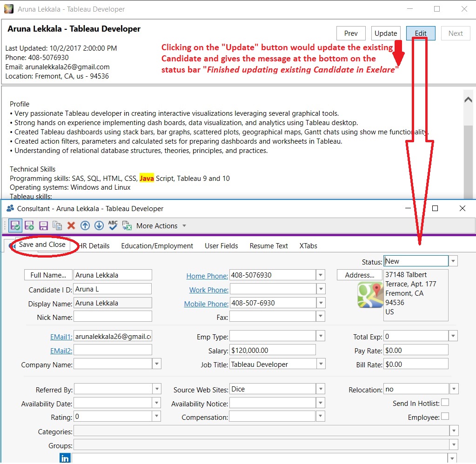Click the red X Delete icon

coord(71,225)
